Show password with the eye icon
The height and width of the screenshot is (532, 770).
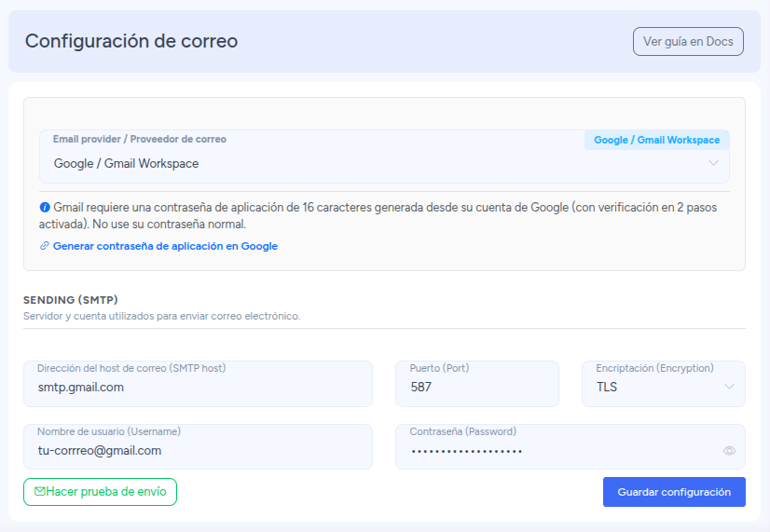click(x=729, y=451)
